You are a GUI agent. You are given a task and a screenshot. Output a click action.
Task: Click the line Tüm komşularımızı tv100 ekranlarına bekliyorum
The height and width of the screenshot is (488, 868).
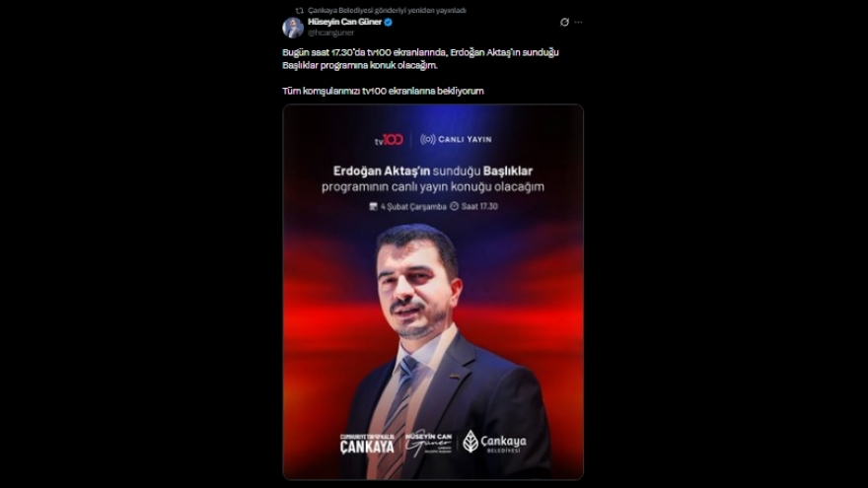click(383, 91)
